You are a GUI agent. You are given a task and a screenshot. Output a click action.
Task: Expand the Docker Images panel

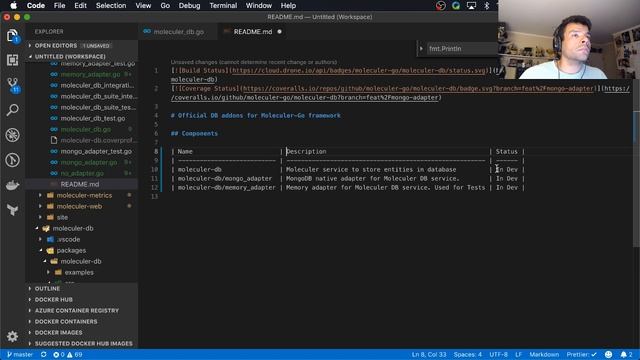(x=82, y=333)
